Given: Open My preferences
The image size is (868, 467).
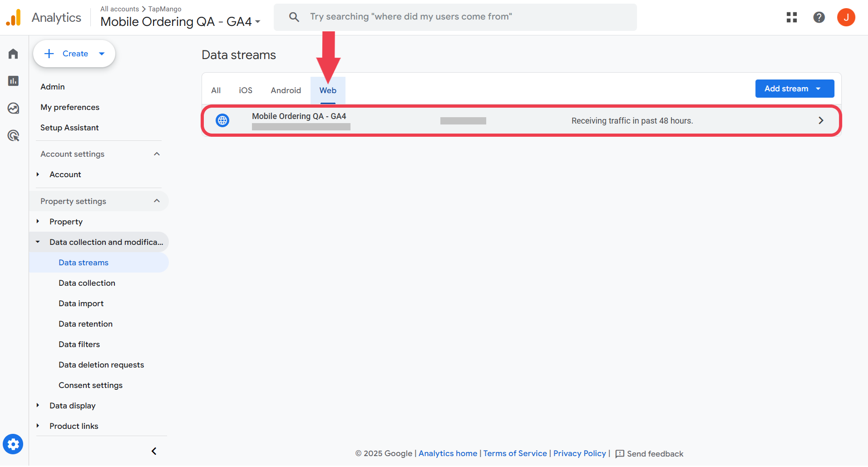Looking at the screenshot, I should coord(70,107).
